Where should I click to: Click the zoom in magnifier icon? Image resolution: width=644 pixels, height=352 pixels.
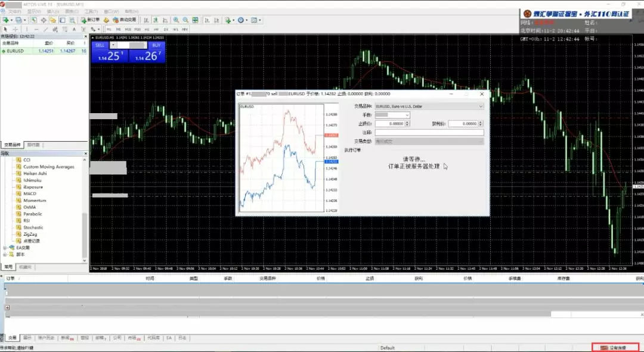(x=177, y=20)
